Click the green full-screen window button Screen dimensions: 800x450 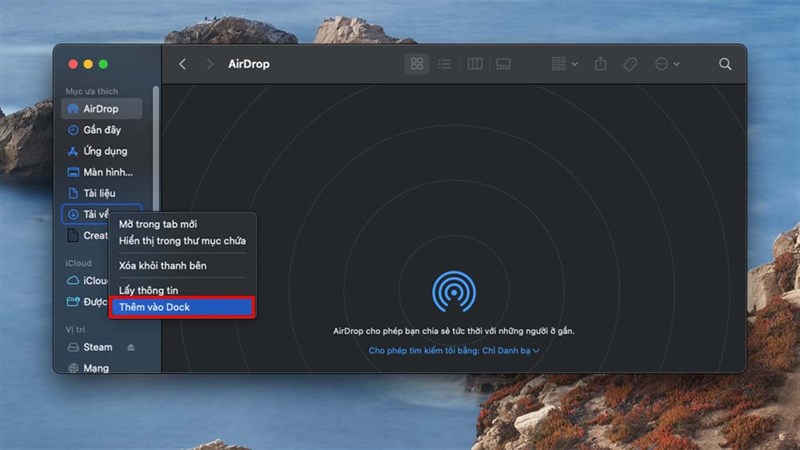(103, 64)
